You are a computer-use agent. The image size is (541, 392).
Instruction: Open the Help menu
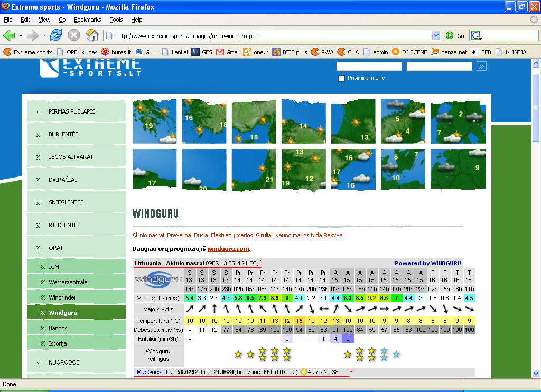click(x=137, y=20)
